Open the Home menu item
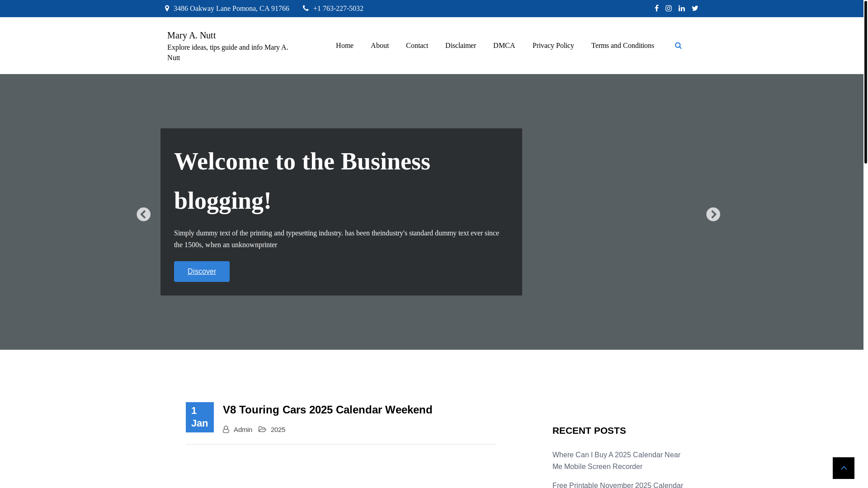Image resolution: width=868 pixels, height=488 pixels. click(x=344, y=46)
